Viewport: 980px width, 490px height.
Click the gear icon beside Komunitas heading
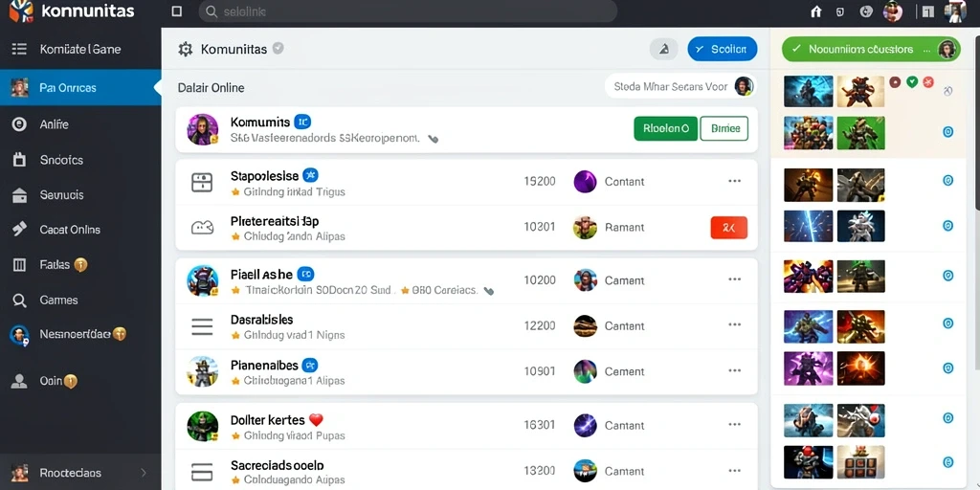click(186, 49)
